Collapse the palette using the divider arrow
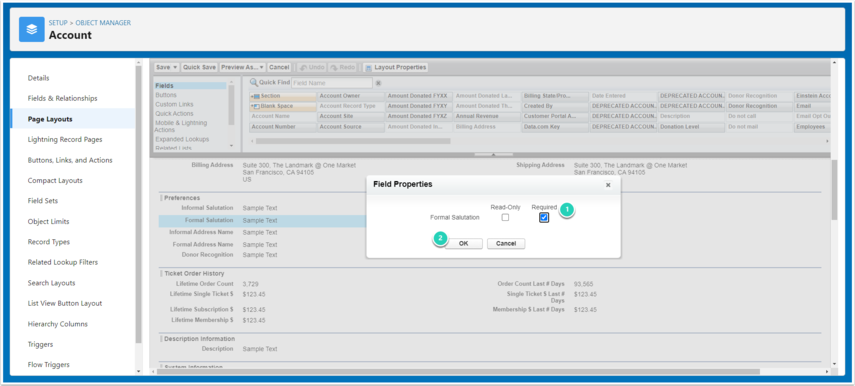This screenshot has width=855, height=386. (493, 155)
